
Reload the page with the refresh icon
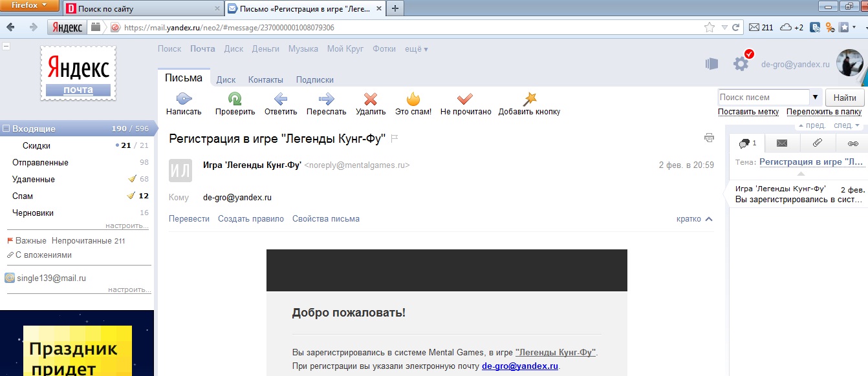click(735, 27)
